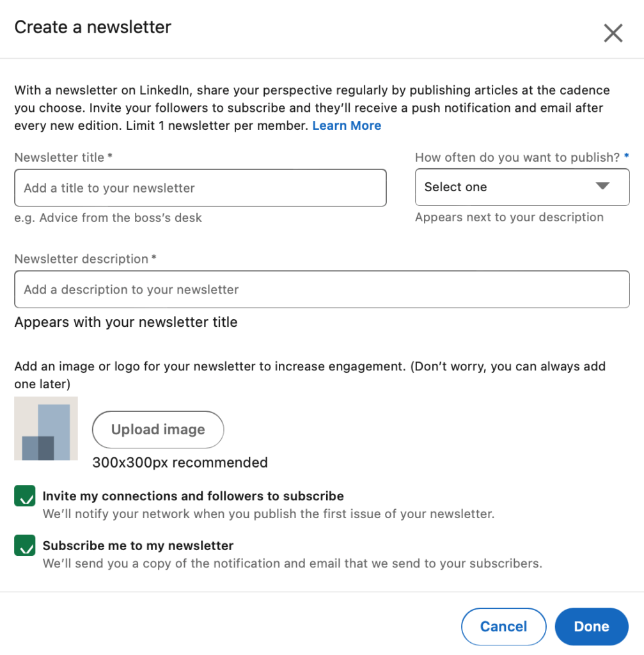The height and width of the screenshot is (655, 644).
Task: Click the newsletter placeholder logo image
Action: [x=46, y=429]
